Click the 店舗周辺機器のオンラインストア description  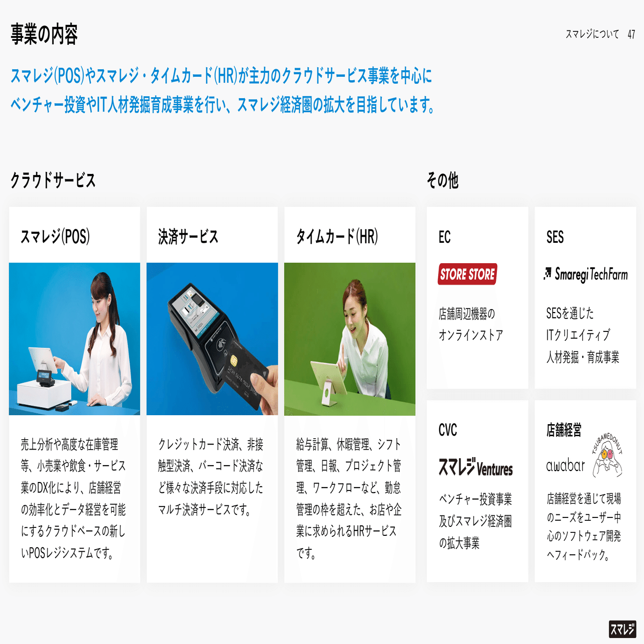pos(471,324)
